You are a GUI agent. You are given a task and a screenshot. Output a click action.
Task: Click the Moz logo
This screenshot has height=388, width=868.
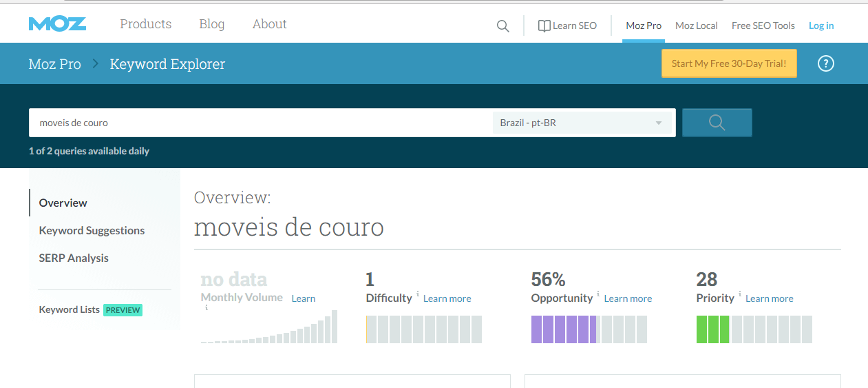(x=57, y=24)
